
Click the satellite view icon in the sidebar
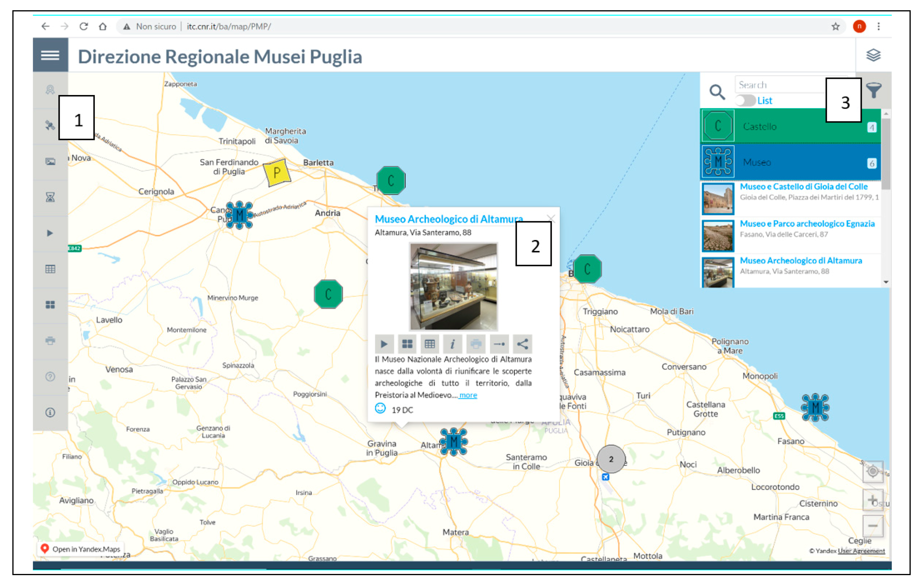click(x=50, y=126)
